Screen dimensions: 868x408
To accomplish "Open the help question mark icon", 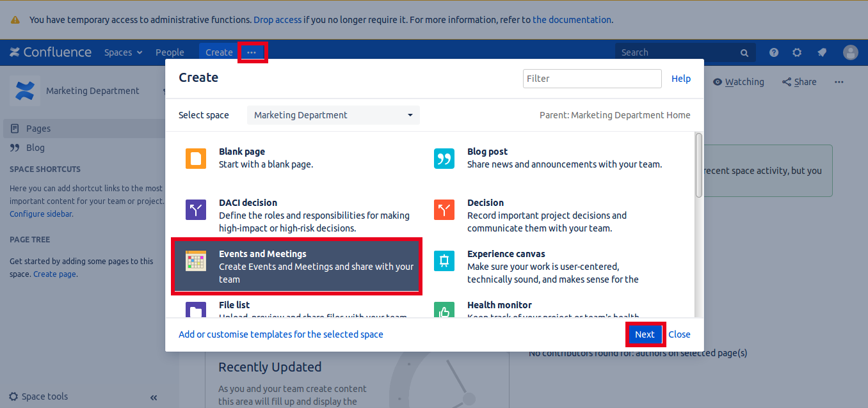I will [x=774, y=52].
